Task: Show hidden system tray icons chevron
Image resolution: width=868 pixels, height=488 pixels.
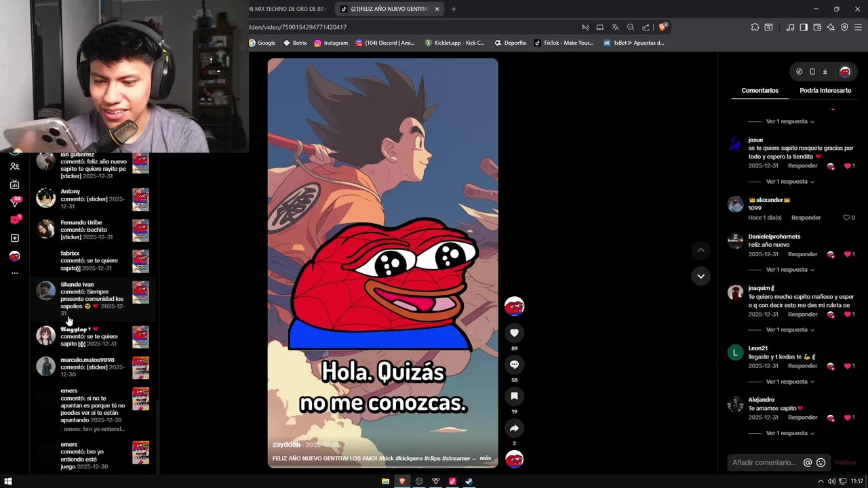Action: (x=821, y=481)
